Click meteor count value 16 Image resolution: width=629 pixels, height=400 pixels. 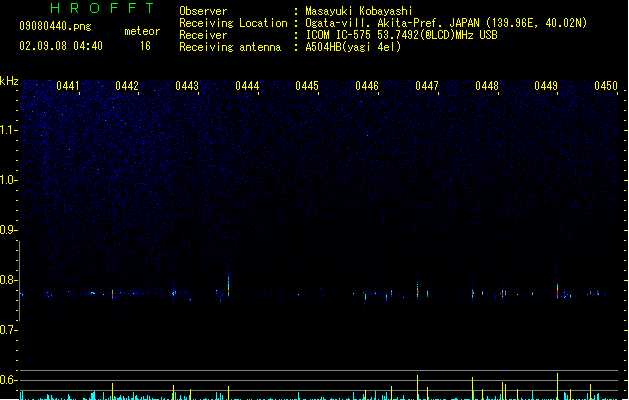(145, 46)
